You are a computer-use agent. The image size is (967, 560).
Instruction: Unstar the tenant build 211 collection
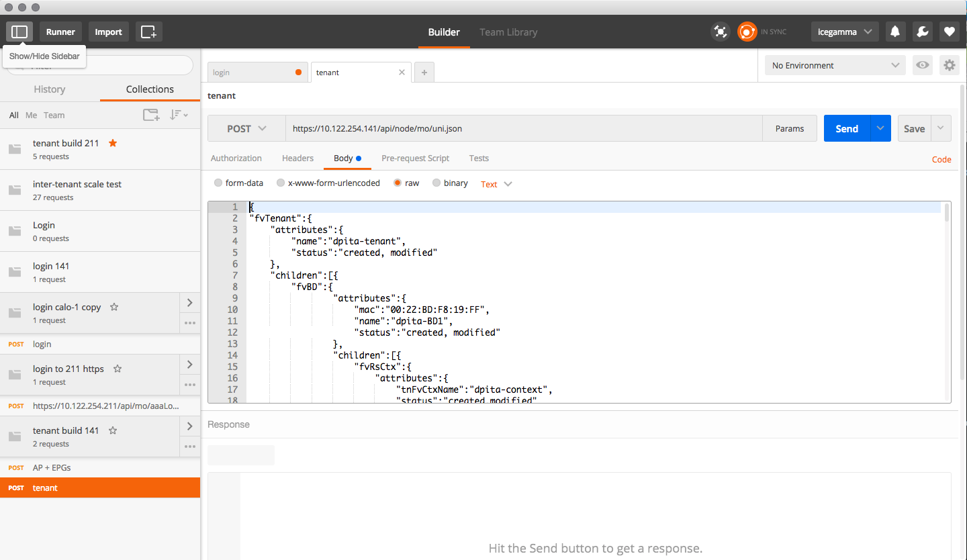[x=113, y=143]
